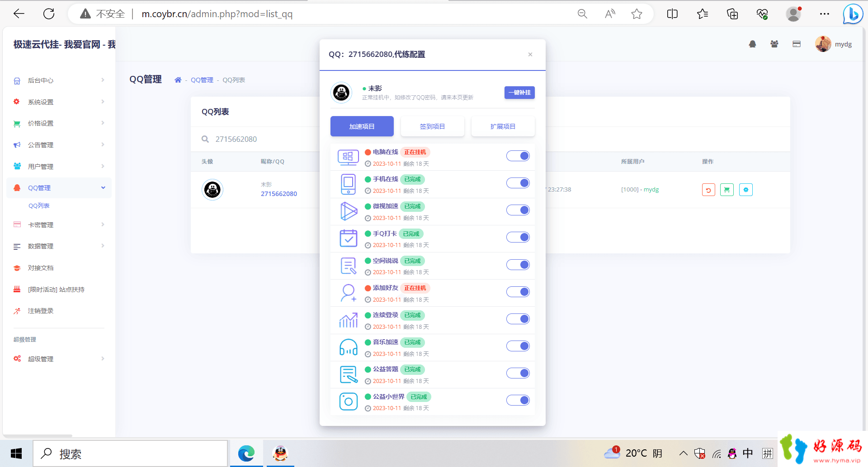Viewport: 868px width, 467px height.
Task: Select the 加速项目 tab
Action: (362, 126)
